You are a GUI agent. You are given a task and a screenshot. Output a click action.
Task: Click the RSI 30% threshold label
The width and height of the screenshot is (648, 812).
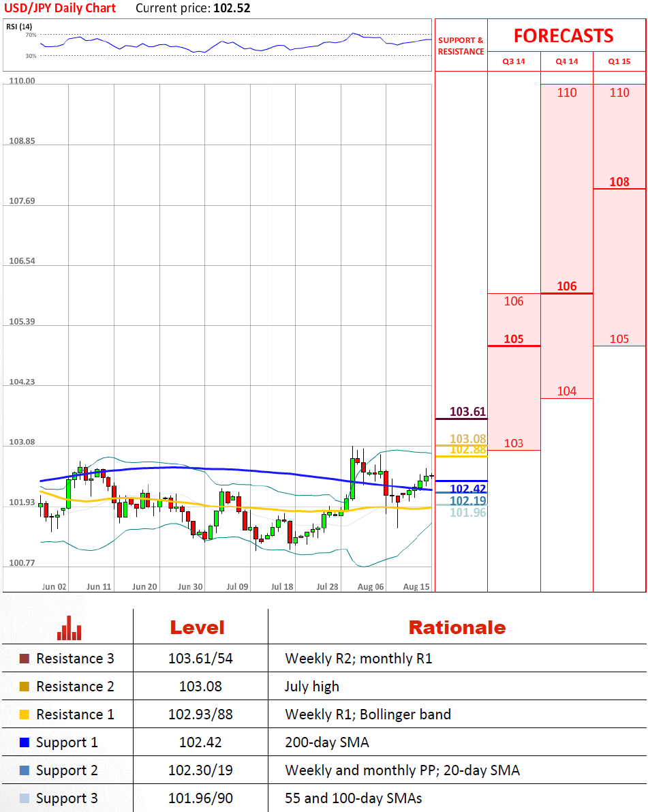pyautogui.click(x=31, y=55)
